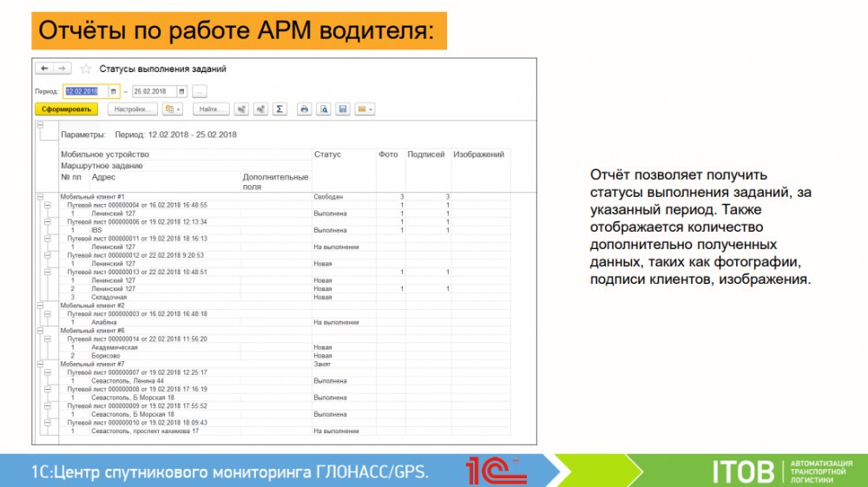Click the save (diskette) icon

[343, 109]
